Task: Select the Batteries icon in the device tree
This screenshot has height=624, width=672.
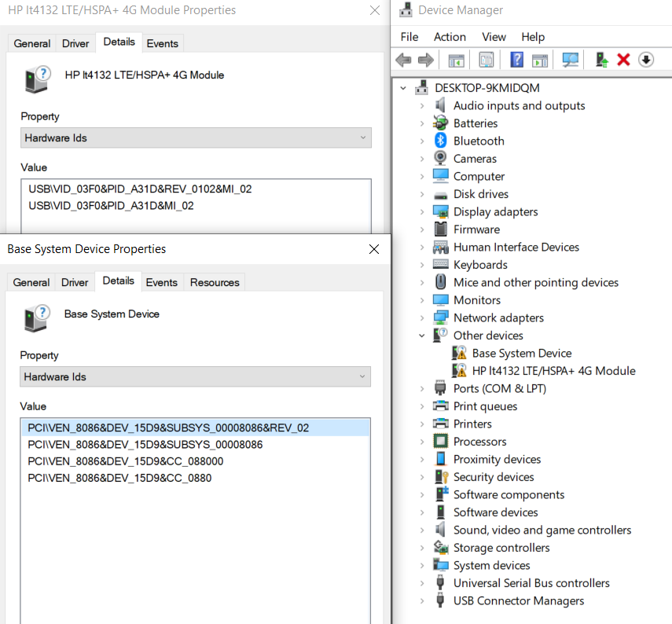Action: (x=440, y=123)
